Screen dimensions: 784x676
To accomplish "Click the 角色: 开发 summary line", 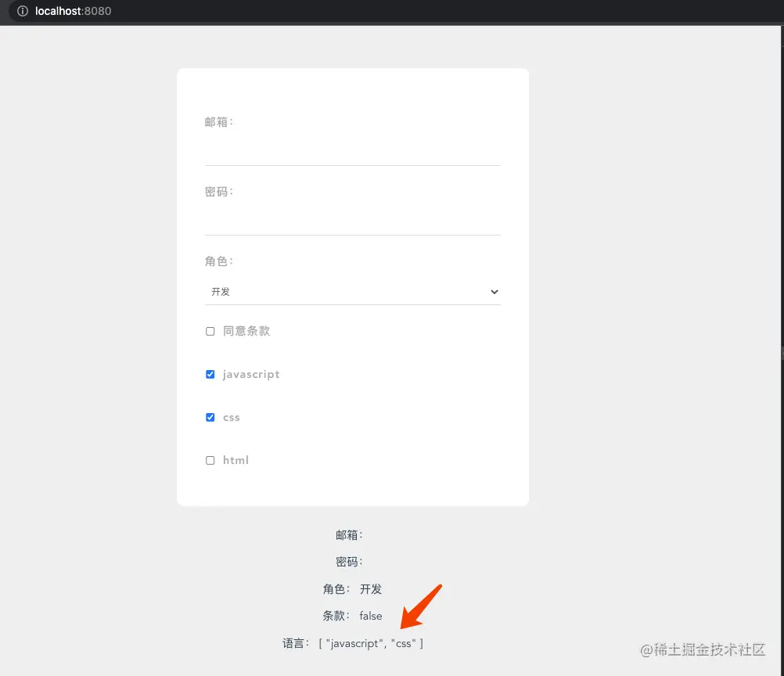I will coord(353,589).
